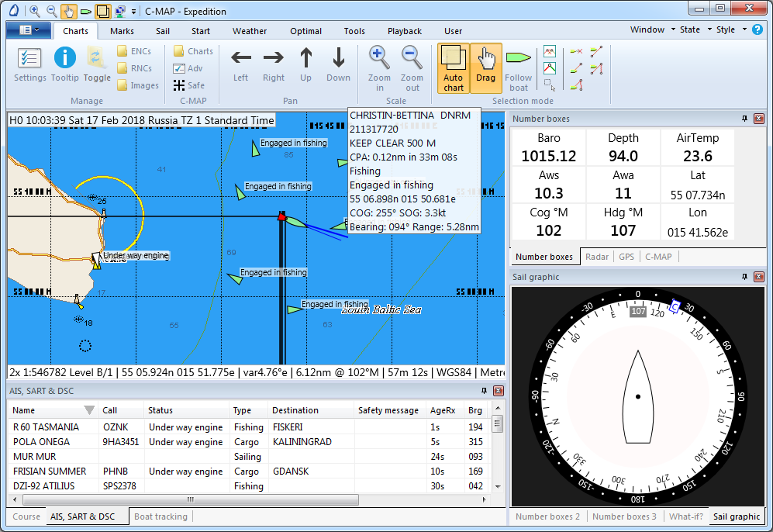The image size is (773, 532).
Task: Pan the chart Right with arrow
Action: 273,64
